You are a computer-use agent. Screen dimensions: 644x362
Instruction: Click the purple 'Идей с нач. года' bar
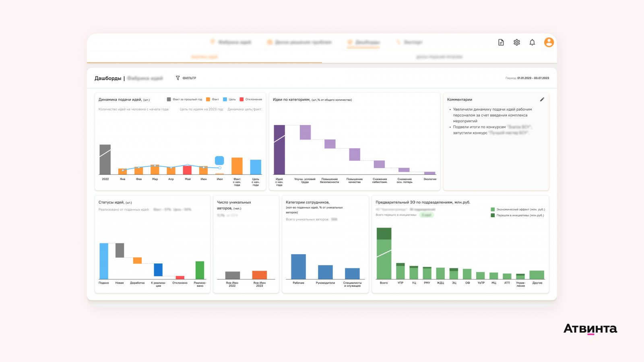click(279, 150)
